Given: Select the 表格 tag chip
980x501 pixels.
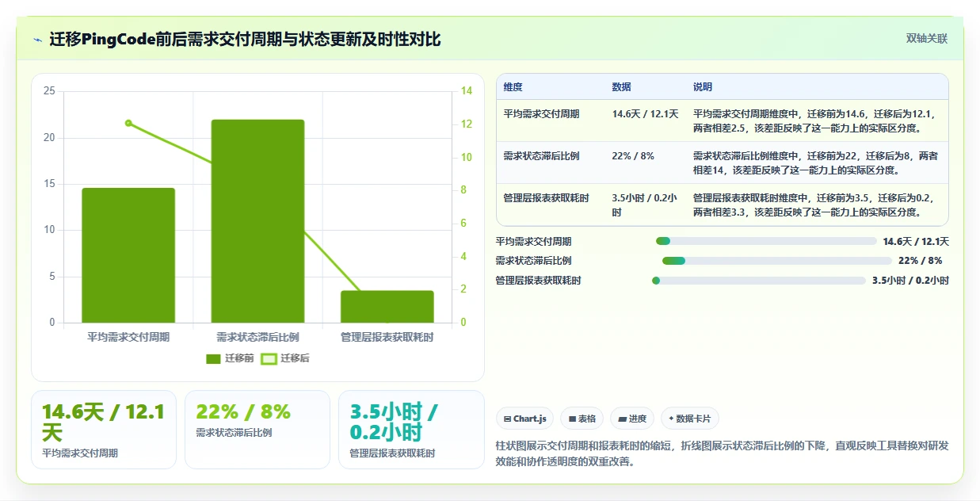Looking at the screenshot, I should pos(582,419).
